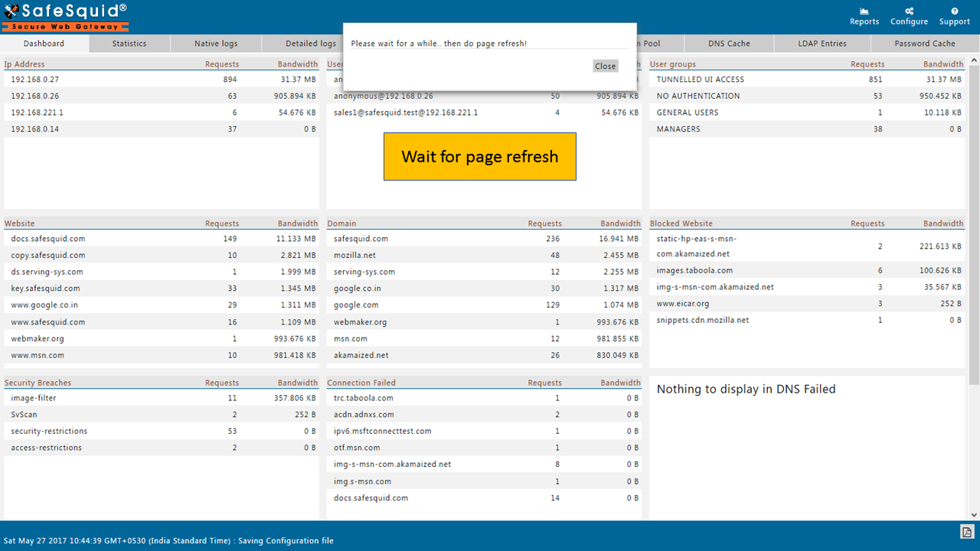Select domain mozilla.net

tap(484, 256)
